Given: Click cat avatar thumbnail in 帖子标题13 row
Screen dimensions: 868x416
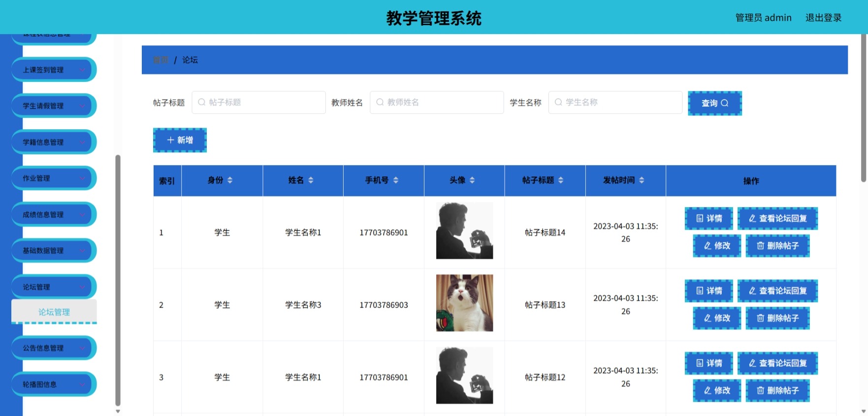Looking at the screenshot, I should (464, 303).
